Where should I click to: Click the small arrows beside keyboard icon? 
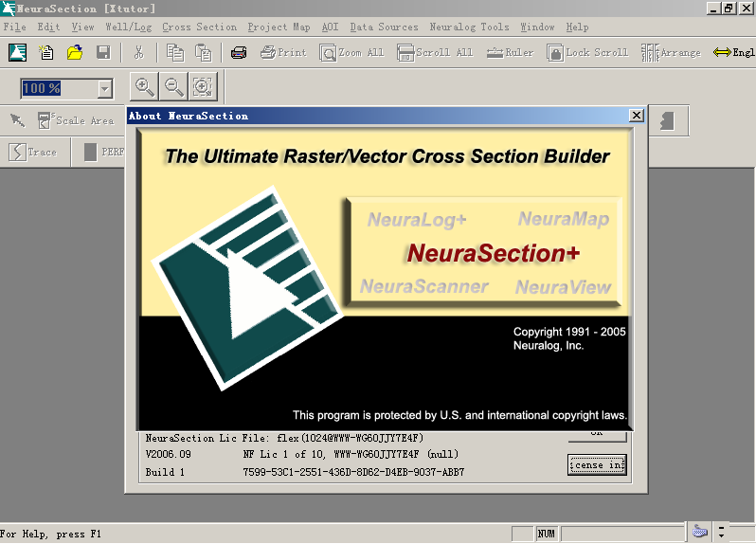point(721,532)
